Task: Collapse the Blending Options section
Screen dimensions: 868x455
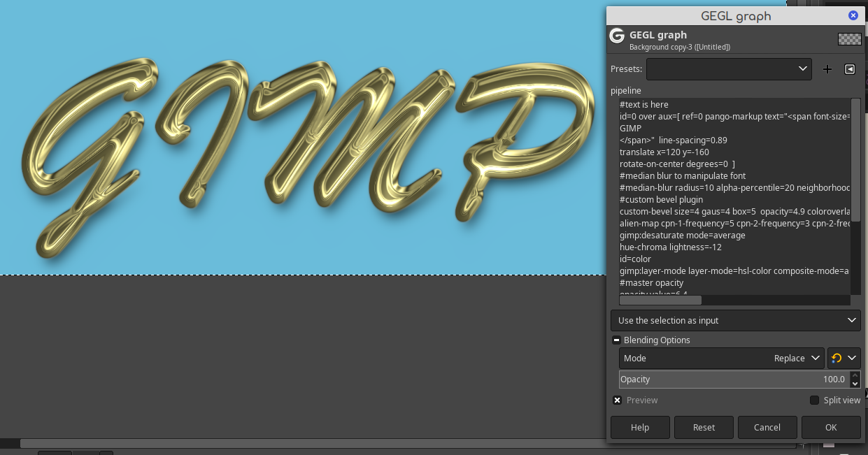Action: click(x=616, y=340)
